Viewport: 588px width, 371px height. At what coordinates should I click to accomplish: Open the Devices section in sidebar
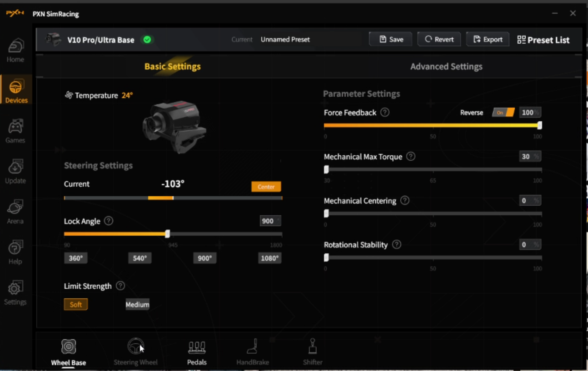coord(16,90)
